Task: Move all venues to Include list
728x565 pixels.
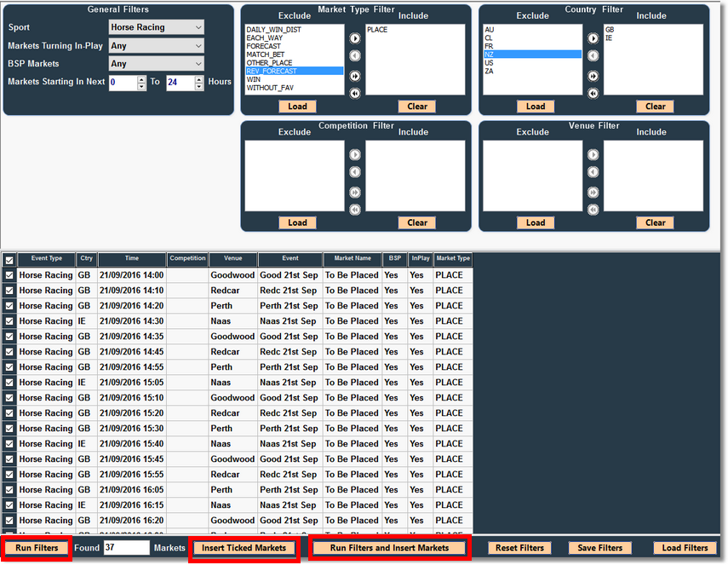Action: [x=593, y=192]
